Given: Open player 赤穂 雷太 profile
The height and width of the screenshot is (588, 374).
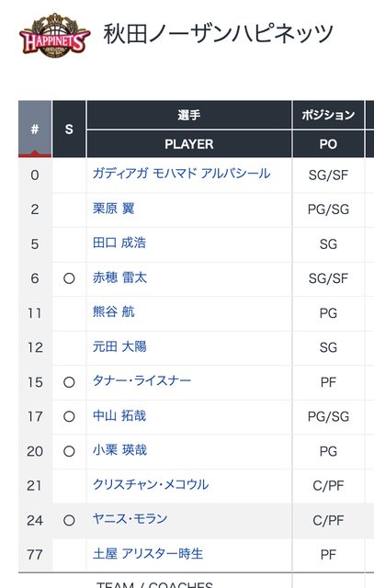Looking at the screenshot, I should point(119,277).
